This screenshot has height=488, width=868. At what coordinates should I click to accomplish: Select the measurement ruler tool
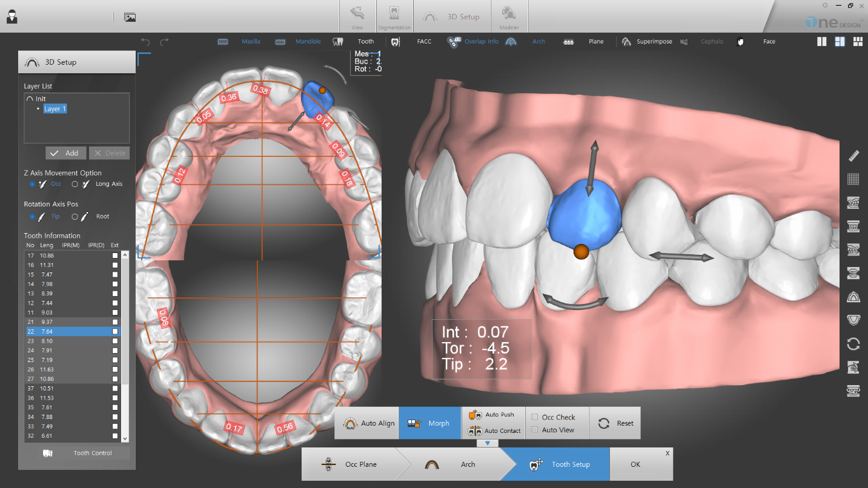point(853,156)
